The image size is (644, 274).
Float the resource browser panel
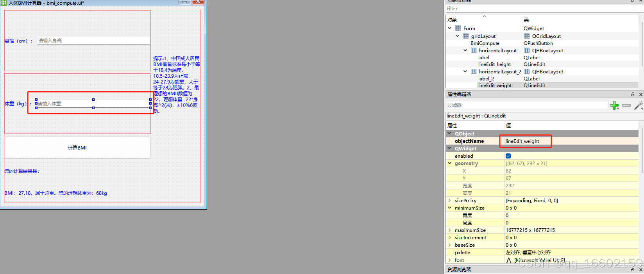click(633, 270)
